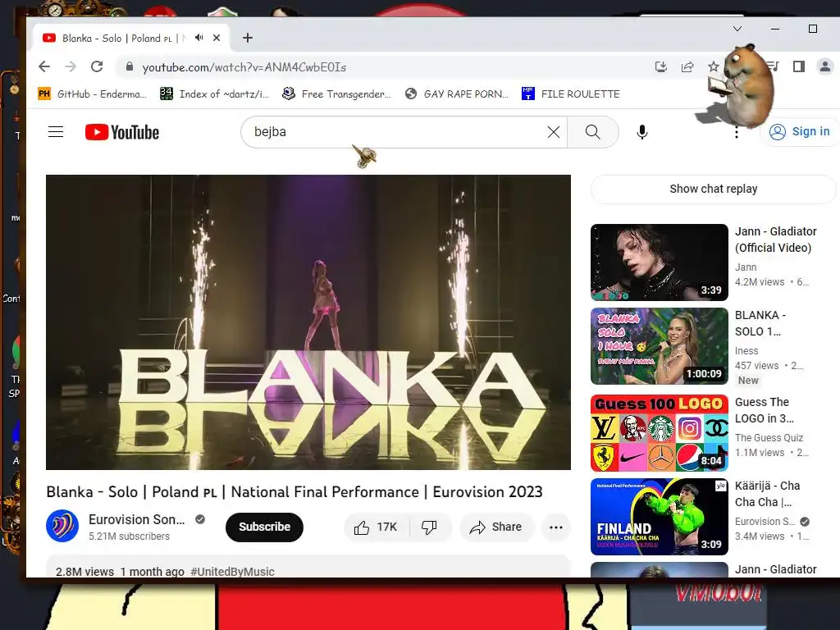Image resolution: width=840 pixels, height=630 pixels.
Task: Bookmark this page with the star
Action: click(x=713, y=67)
